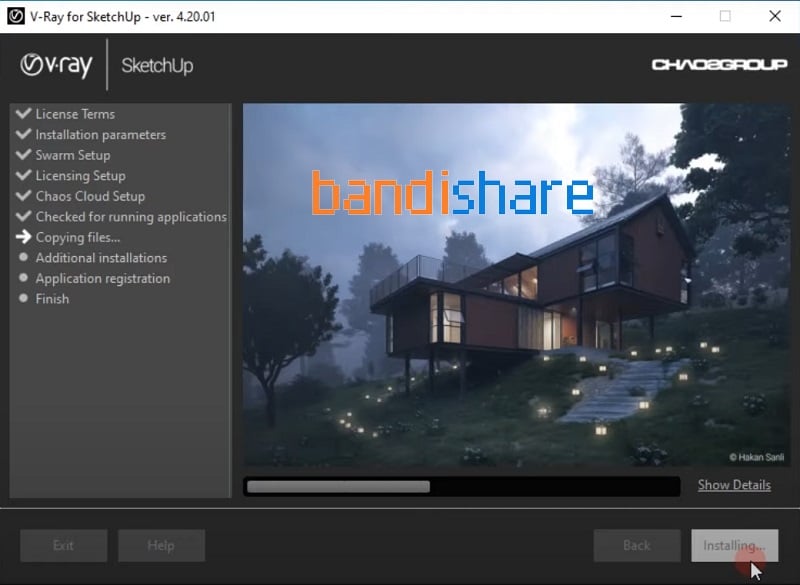Click the V-Ray logo in header
800x585 pixels.
[x=56, y=65]
